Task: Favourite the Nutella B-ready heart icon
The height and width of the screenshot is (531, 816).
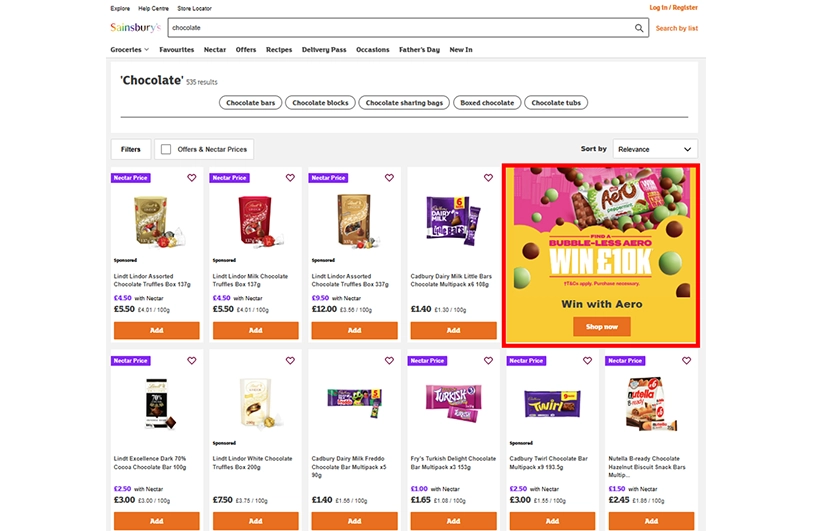Action: coord(686,361)
